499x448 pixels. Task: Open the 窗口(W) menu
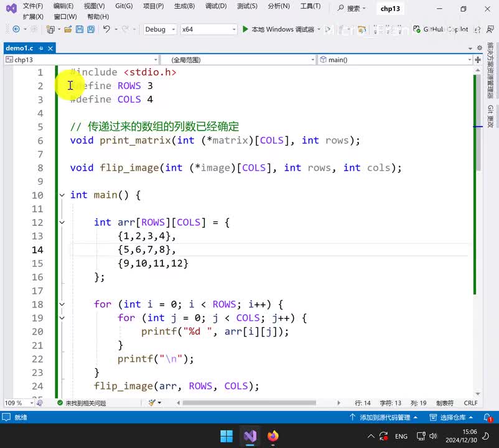(65, 17)
